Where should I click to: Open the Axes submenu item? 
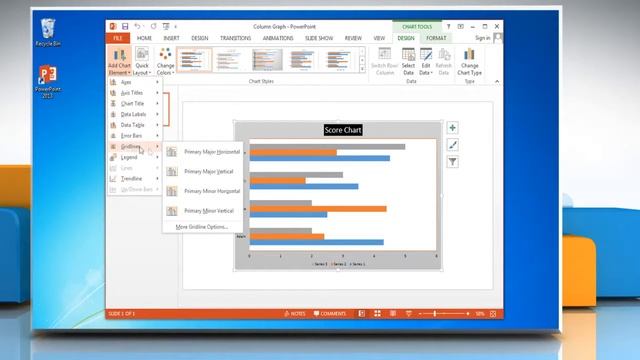click(135, 82)
